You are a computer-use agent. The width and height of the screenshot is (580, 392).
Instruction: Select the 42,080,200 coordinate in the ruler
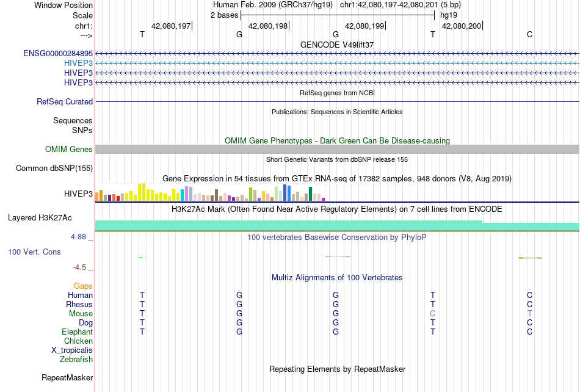pos(462,26)
